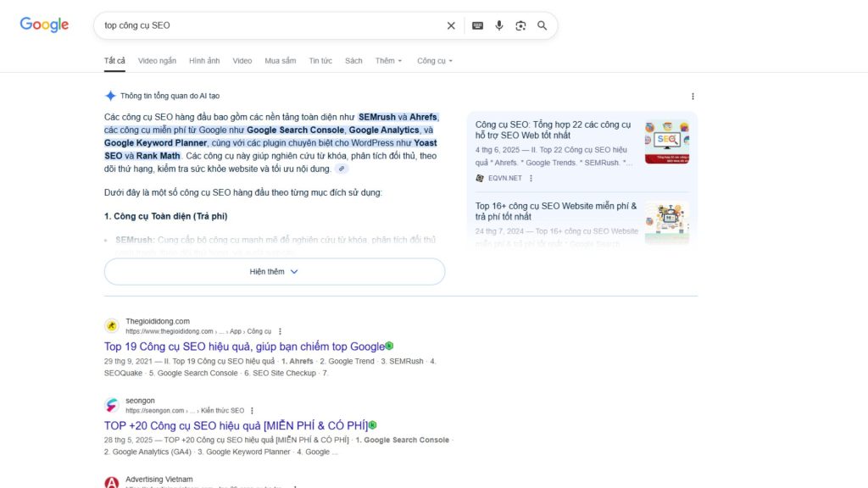Image resolution: width=868 pixels, height=488 pixels.
Task: Click the magnifying glass search icon
Action: [x=542, y=25]
